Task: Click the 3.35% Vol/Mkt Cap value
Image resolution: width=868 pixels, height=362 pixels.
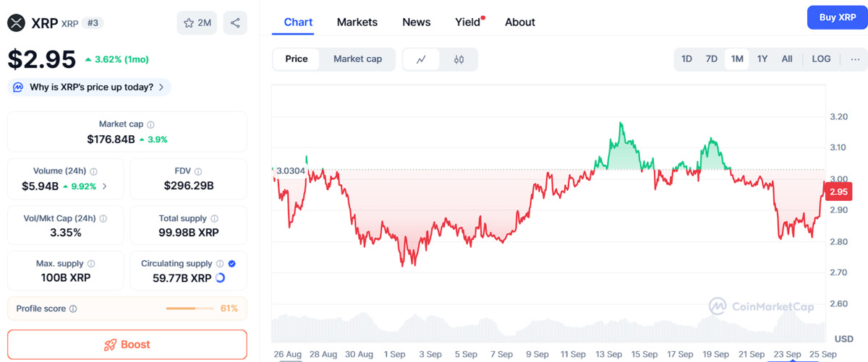Action: tap(66, 232)
